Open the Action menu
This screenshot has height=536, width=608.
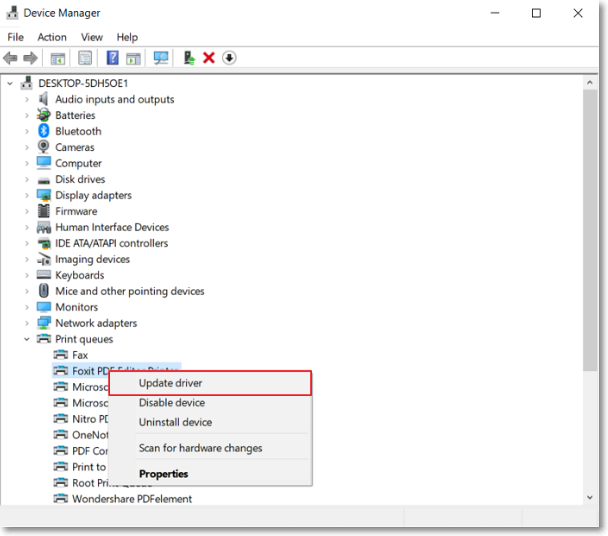point(52,37)
